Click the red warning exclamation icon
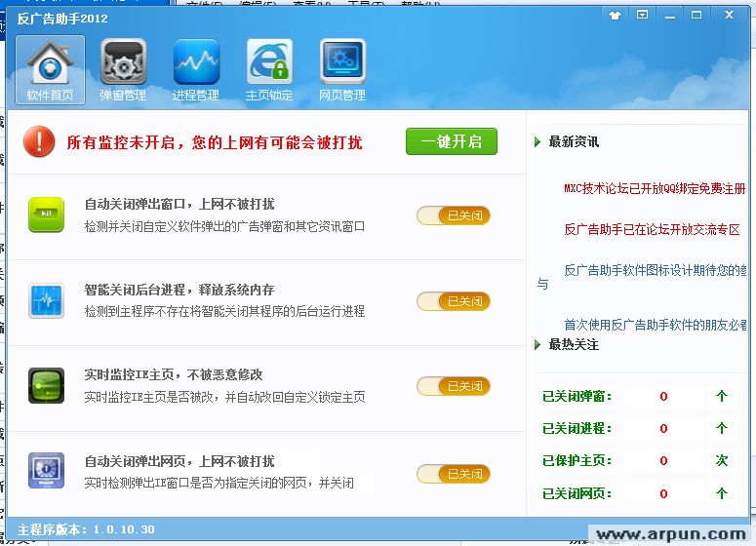This screenshot has width=756, height=546. point(39,141)
